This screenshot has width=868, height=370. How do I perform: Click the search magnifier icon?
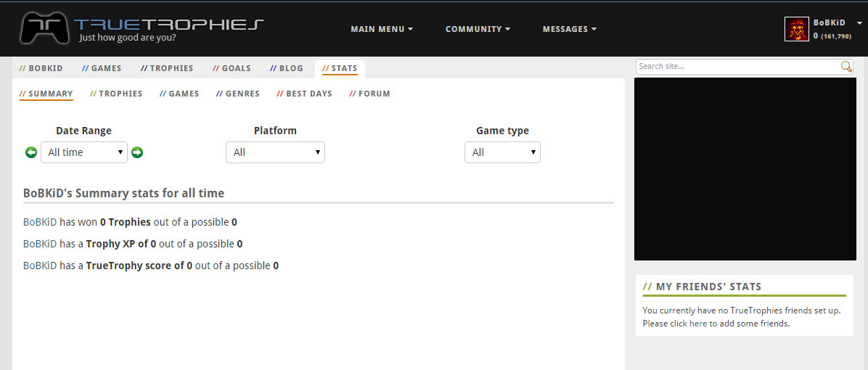coord(846,67)
